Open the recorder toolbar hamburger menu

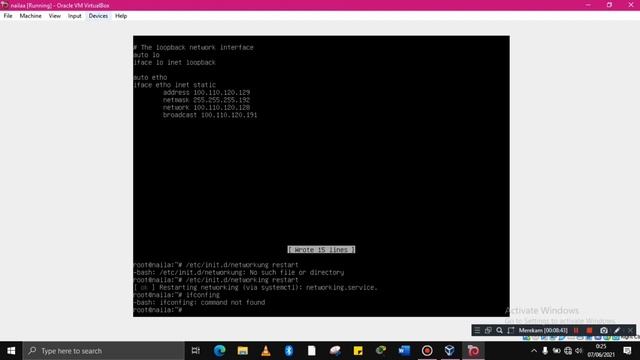(477, 331)
